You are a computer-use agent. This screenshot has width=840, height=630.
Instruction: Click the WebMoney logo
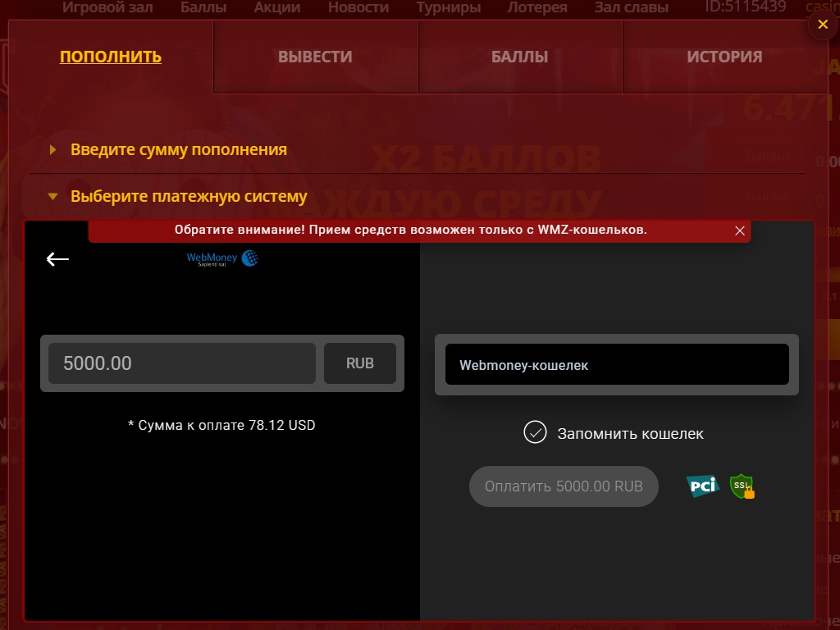(222, 259)
